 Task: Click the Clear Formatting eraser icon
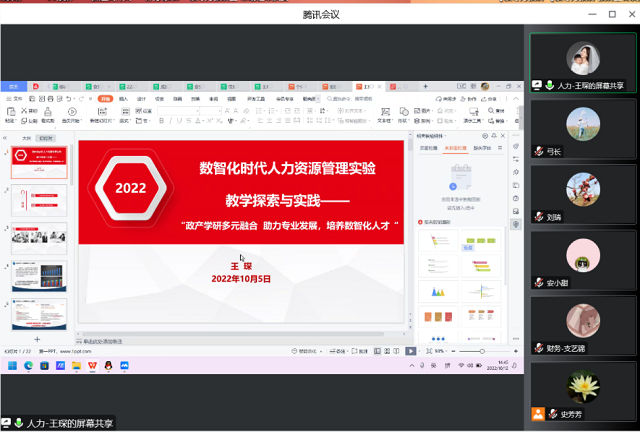coord(246,111)
